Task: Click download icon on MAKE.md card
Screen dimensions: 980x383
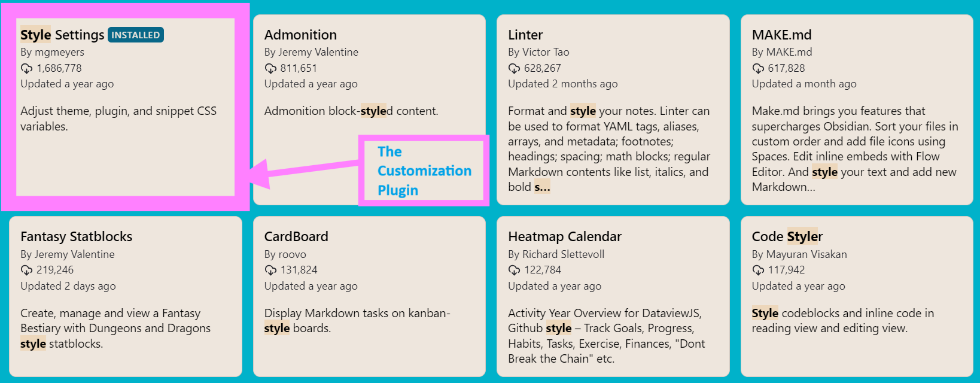Action: 758,69
